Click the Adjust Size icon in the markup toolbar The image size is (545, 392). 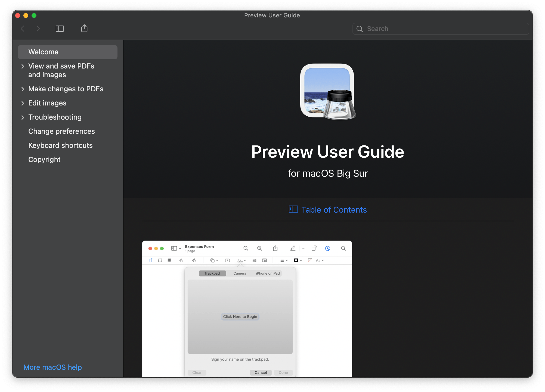265,260
